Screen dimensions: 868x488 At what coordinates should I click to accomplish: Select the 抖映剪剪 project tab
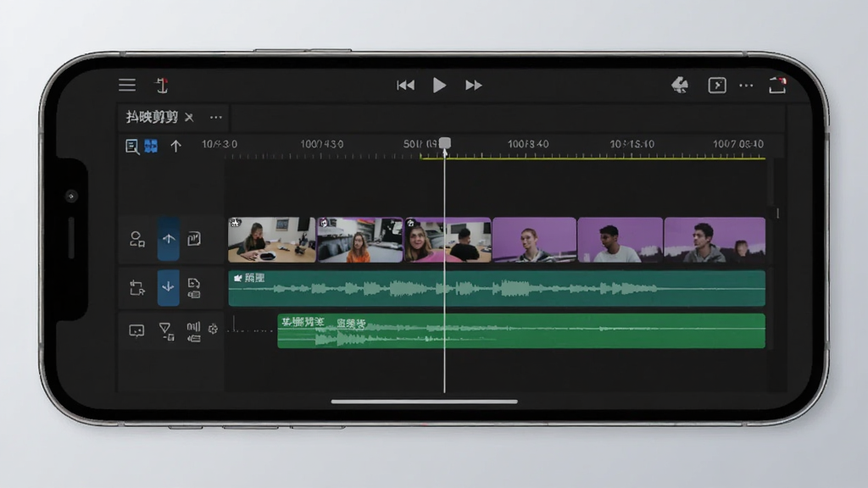click(153, 117)
